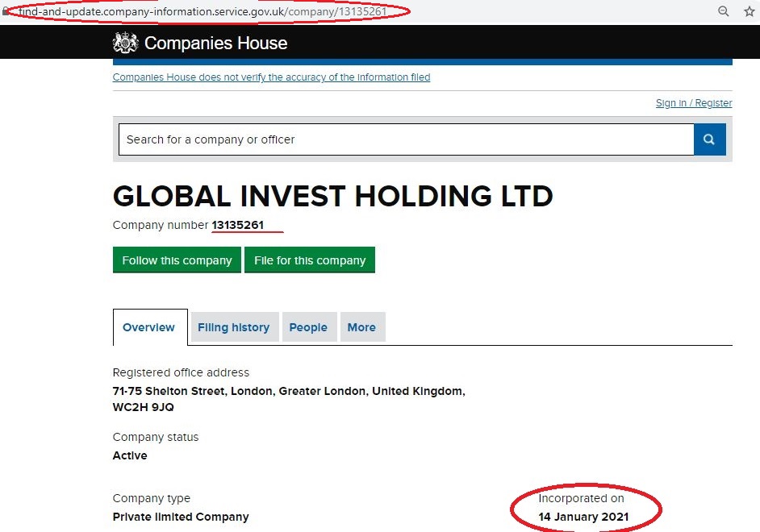
Task: Click File for this company button
Action: 310,260
